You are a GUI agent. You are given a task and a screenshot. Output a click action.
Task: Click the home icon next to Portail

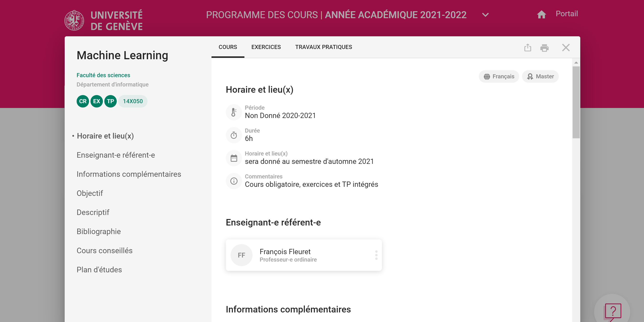click(x=541, y=15)
